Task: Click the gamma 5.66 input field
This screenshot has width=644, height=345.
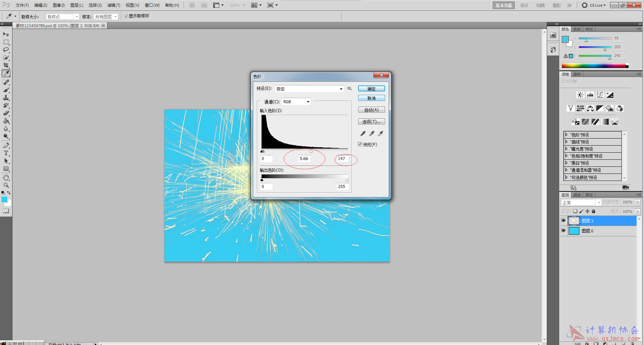Action: 304,159
